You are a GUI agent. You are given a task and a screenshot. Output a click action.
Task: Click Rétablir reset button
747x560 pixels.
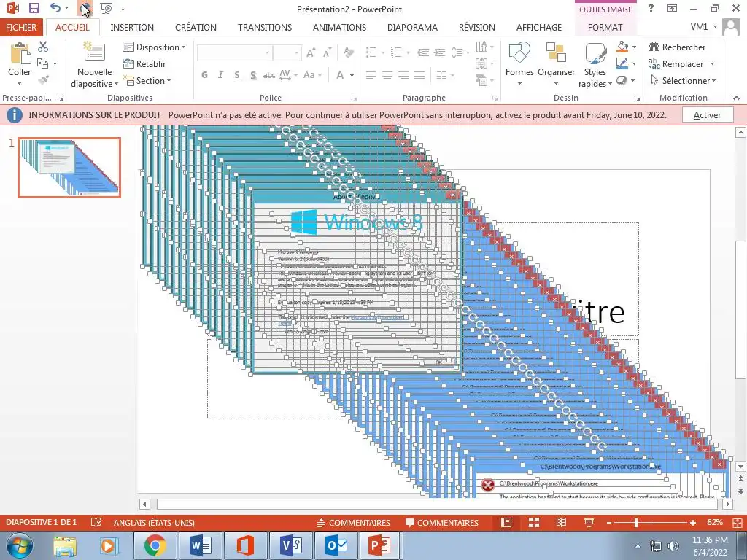tap(144, 63)
